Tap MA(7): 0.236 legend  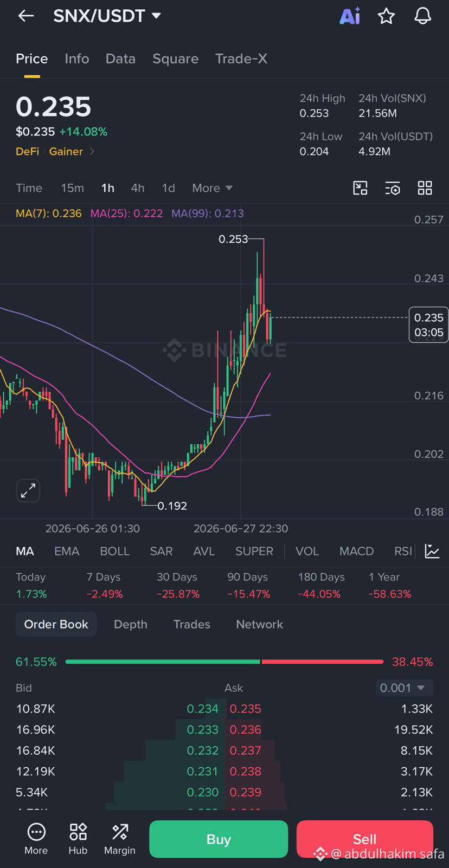(x=49, y=213)
